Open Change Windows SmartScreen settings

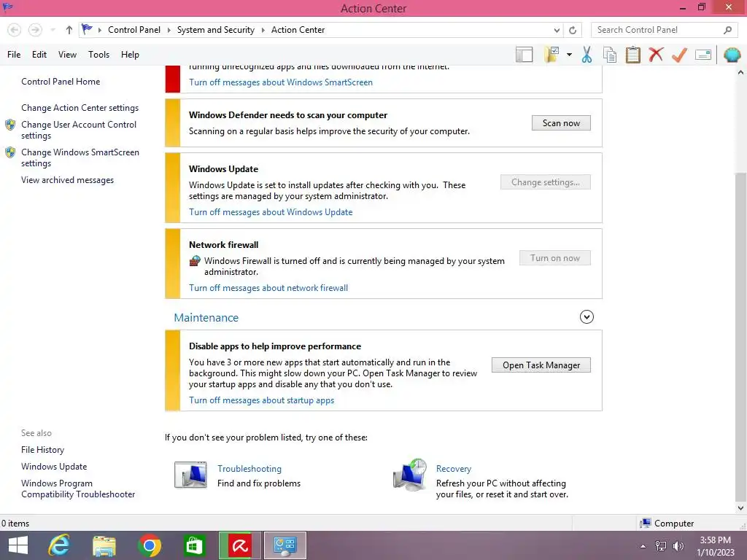point(80,157)
